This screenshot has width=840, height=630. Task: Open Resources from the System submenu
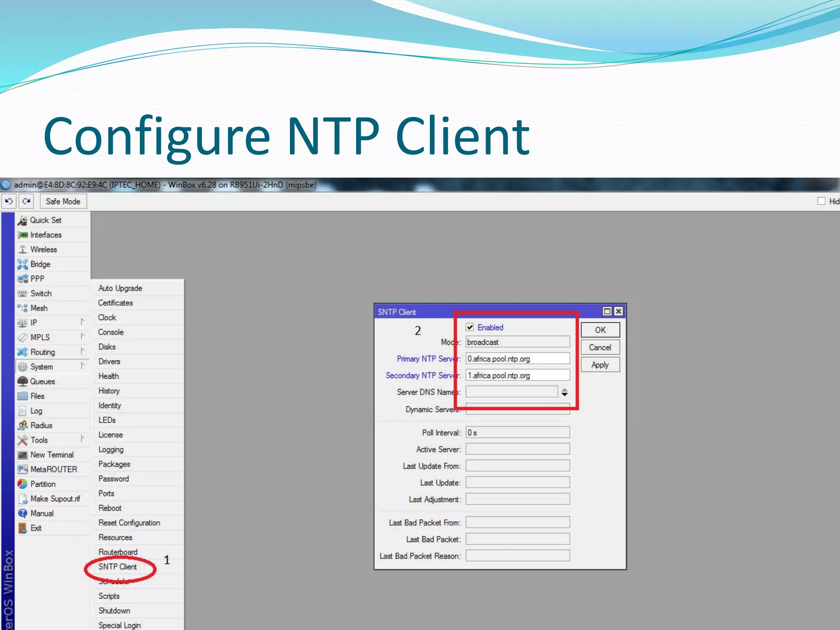[115, 538]
